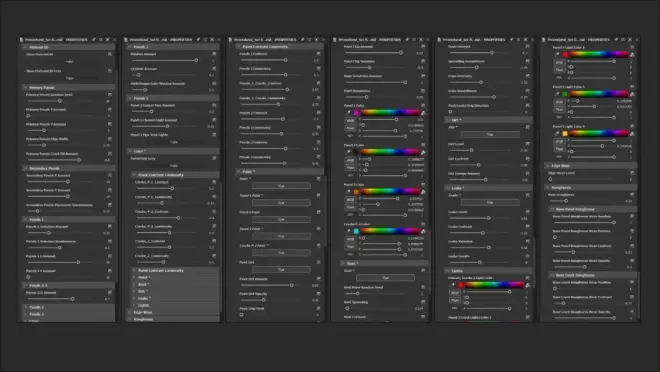
Task: Click the exposed-parameter icon beside Paint Chip Amount
Action: [423, 46]
